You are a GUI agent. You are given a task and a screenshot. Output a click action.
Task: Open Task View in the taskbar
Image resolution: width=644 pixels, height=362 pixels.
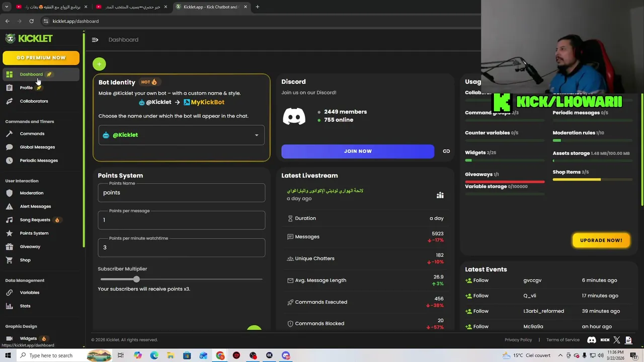[121, 355]
